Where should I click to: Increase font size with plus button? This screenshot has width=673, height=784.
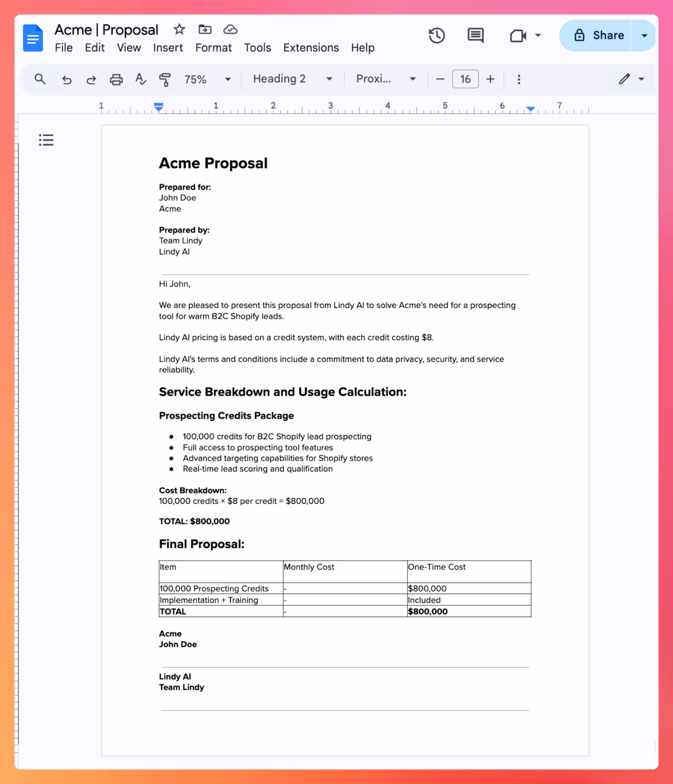(490, 79)
